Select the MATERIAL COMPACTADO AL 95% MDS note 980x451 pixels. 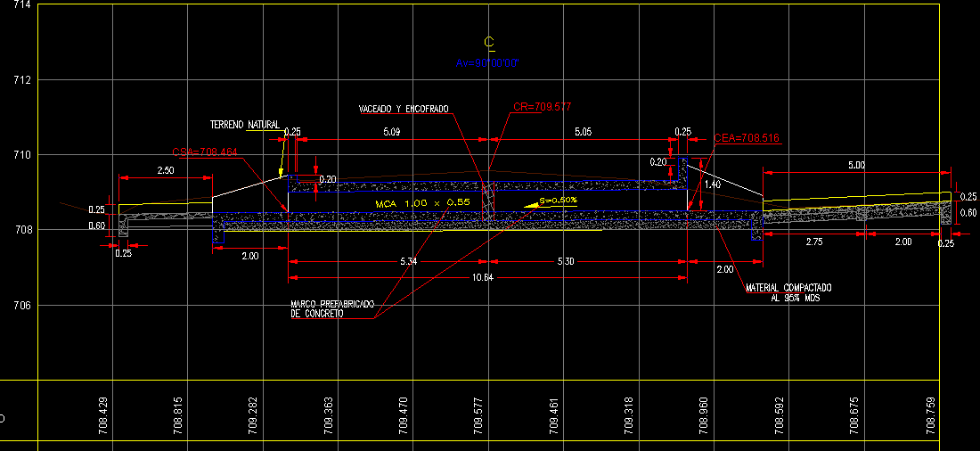click(x=788, y=292)
